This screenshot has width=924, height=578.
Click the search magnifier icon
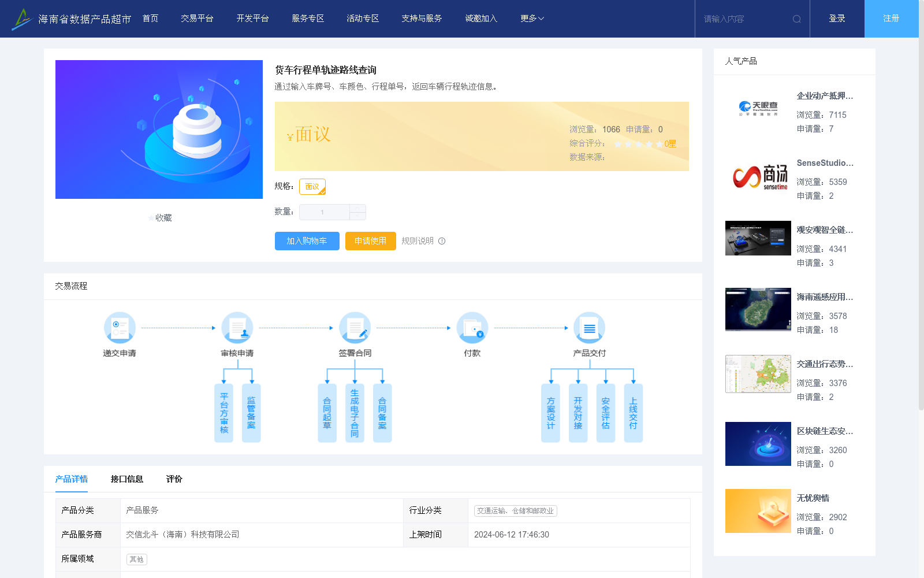tap(797, 19)
